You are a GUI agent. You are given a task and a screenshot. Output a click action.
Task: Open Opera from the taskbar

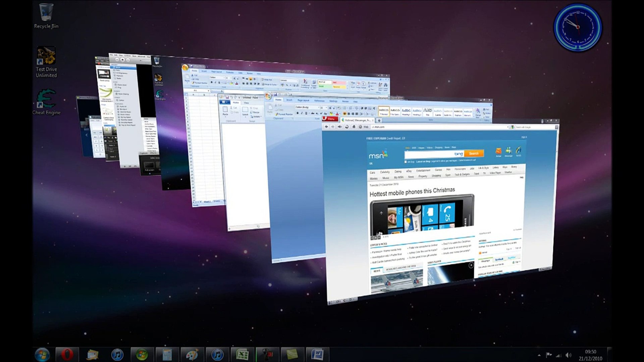pyautogui.click(x=67, y=354)
